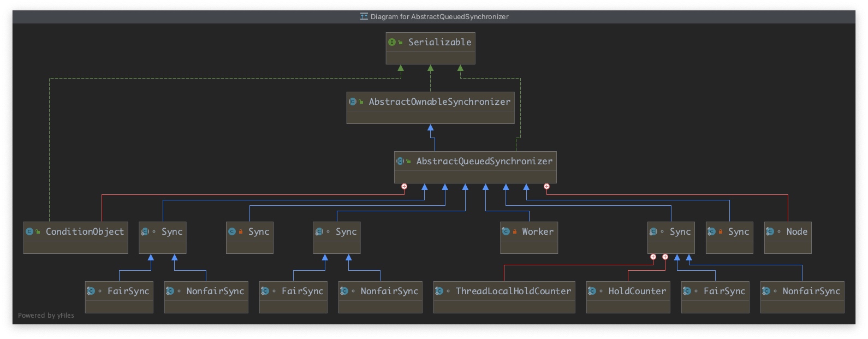The image size is (868, 339).
Task: Click the class icon on the Worker node
Action: [x=506, y=231]
